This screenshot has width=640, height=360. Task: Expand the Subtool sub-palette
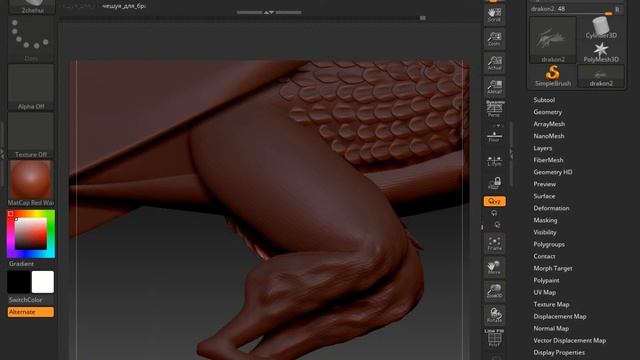pyautogui.click(x=544, y=100)
